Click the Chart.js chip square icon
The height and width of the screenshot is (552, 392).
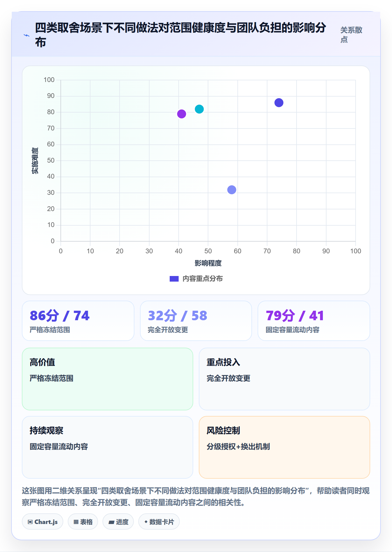click(30, 522)
